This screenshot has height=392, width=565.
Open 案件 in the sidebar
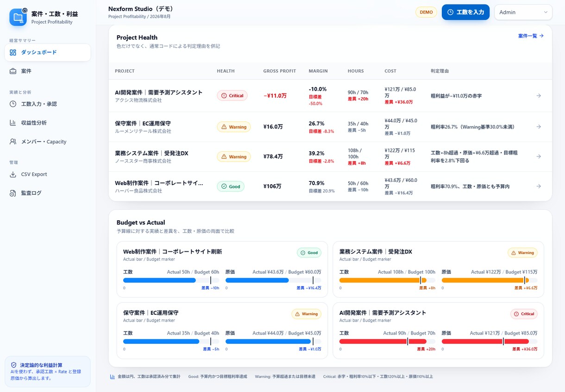[48, 71]
